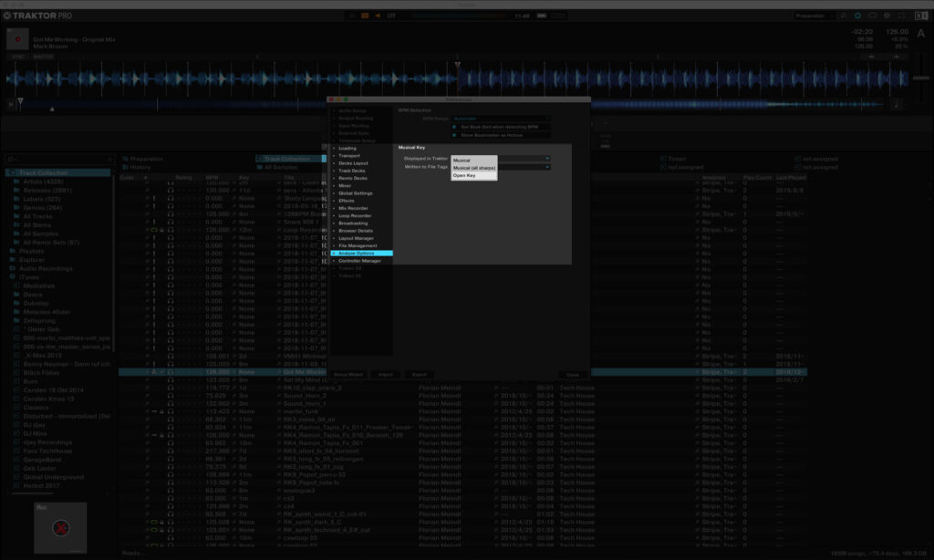The height and width of the screenshot is (560, 934).
Task: Choose Musical from the key dropdown list
Action: (x=474, y=161)
